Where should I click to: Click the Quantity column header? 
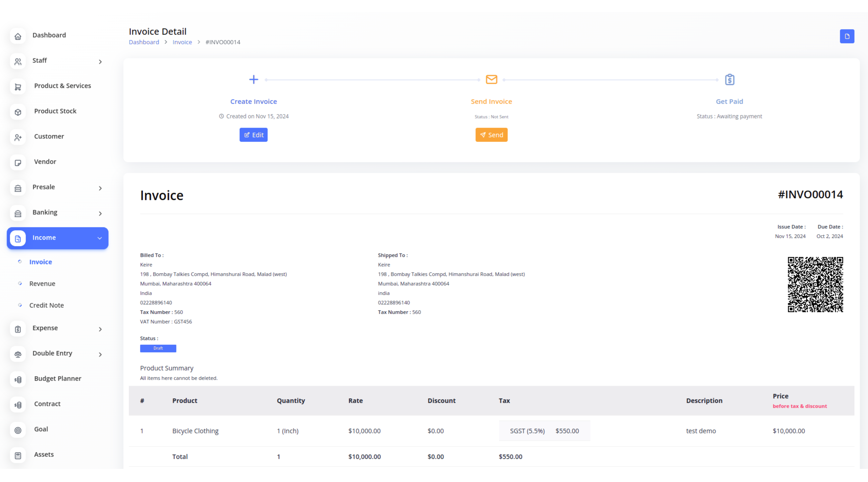click(291, 400)
